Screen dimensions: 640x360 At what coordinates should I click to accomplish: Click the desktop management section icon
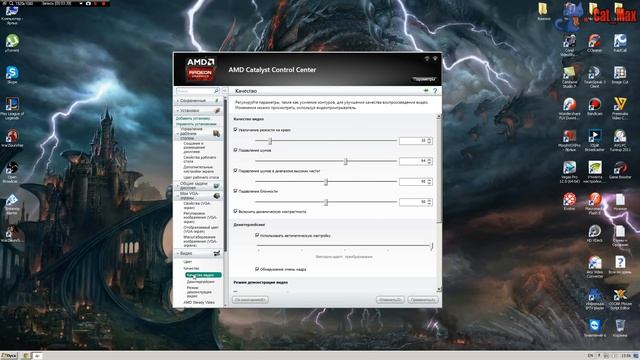[216, 133]
